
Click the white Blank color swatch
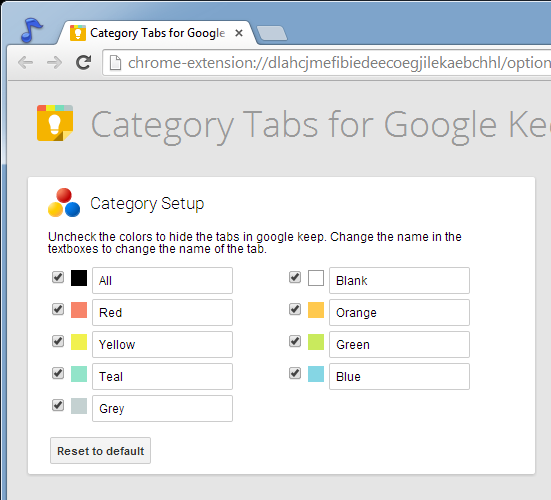coord(316,278)
